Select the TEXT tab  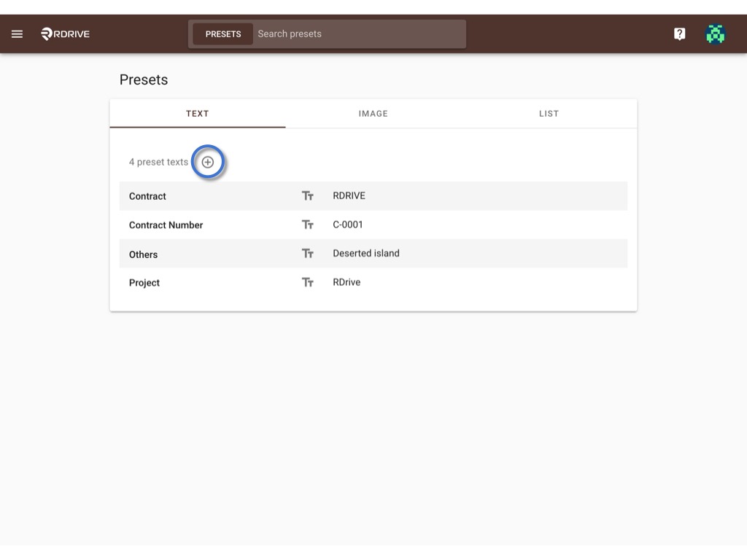click(197, 113)
